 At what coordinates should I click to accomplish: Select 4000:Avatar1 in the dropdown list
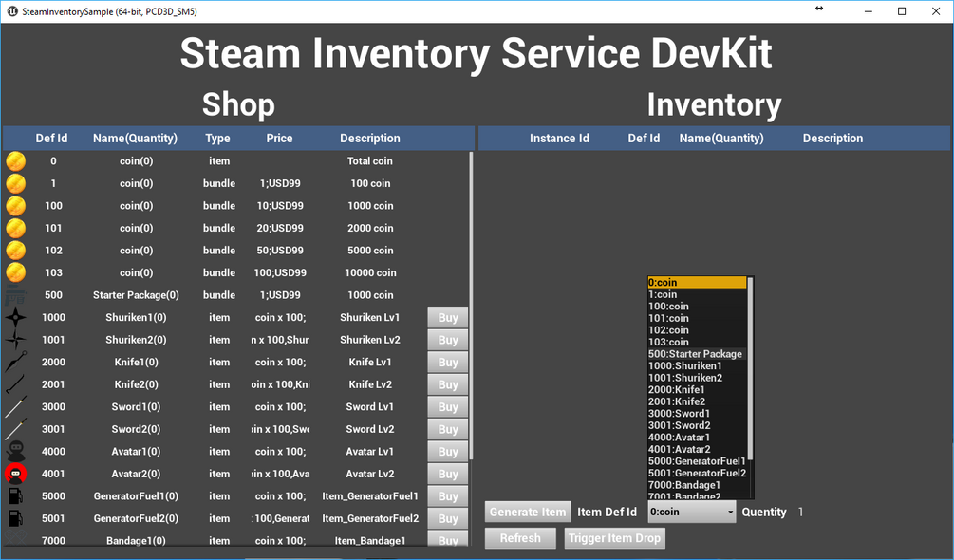(x=698, y=438)
